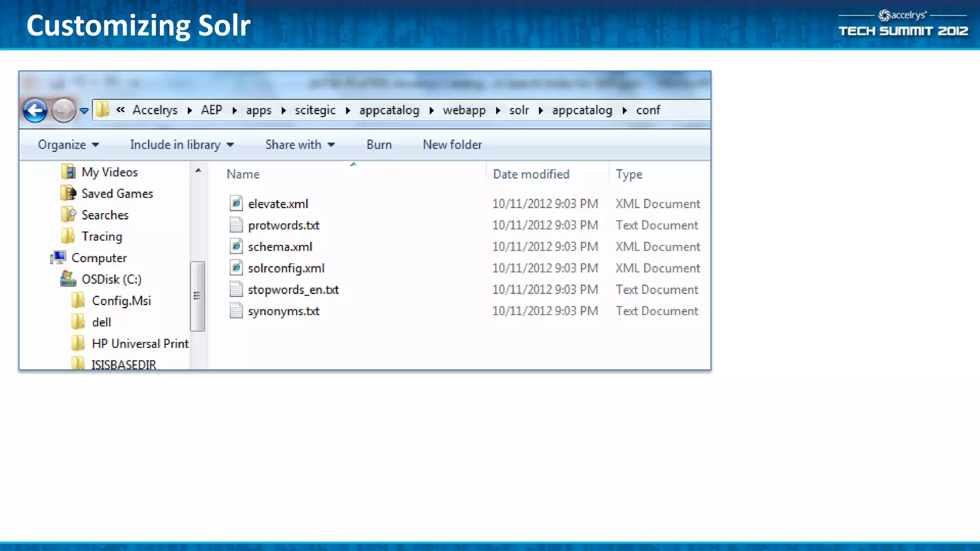Select Computer in navigation tree
The image size is (980, 551).
click(99, 258)
